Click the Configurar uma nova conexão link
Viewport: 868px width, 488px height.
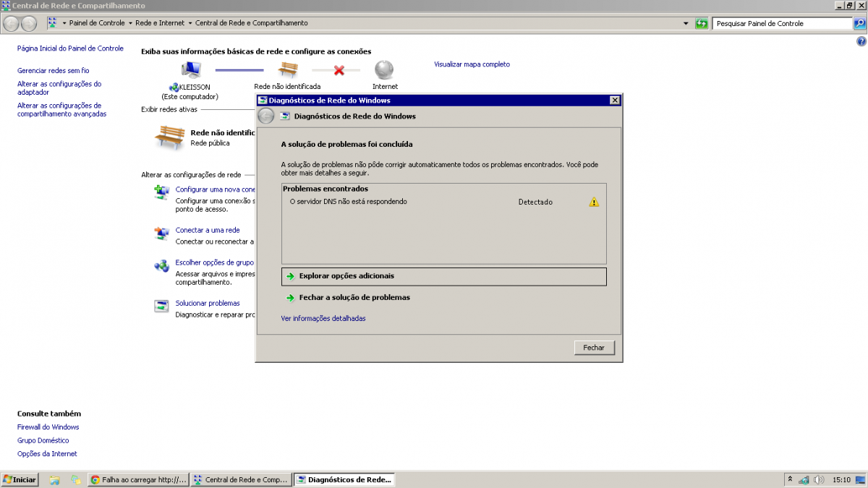[216, 189]
